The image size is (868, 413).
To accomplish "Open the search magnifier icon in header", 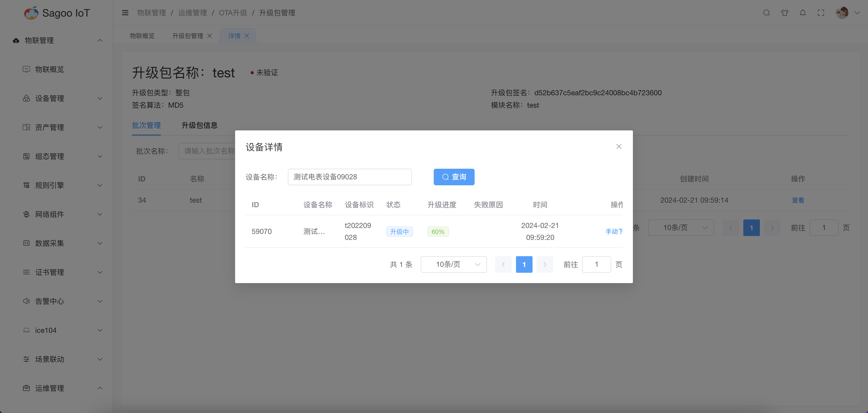I will (766, 13).
